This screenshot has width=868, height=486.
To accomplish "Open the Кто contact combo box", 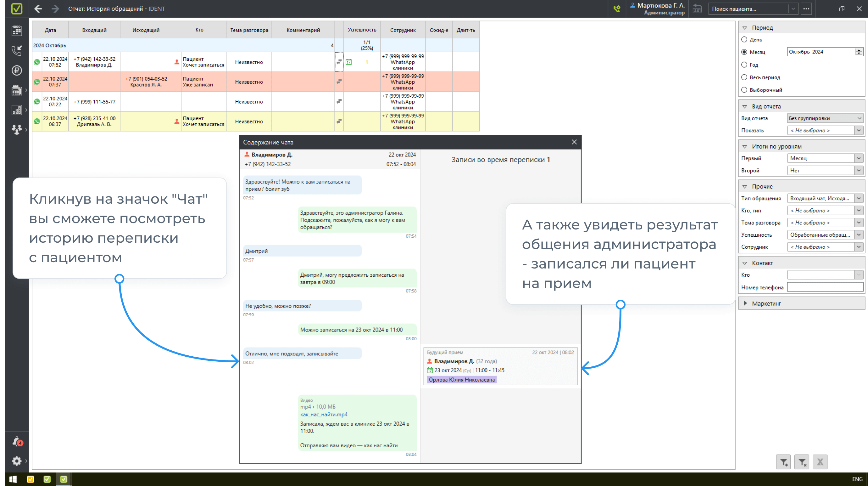I will [825, 275].
